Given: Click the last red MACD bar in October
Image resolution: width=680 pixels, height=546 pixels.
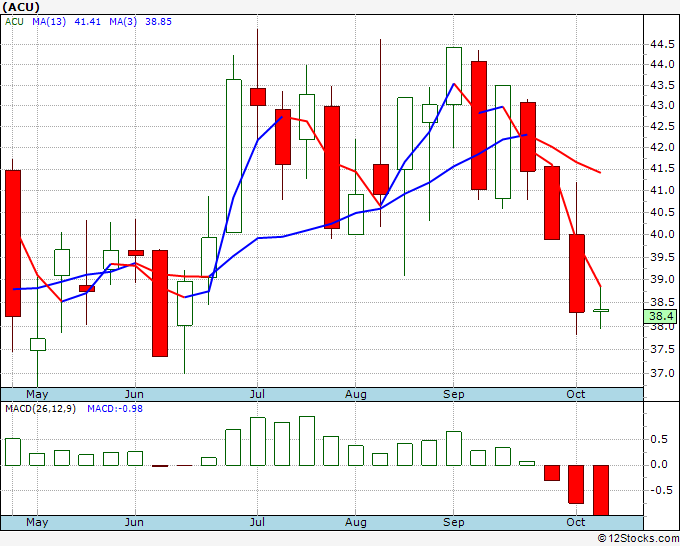Looking at the screenshot, I should [601, 490].
